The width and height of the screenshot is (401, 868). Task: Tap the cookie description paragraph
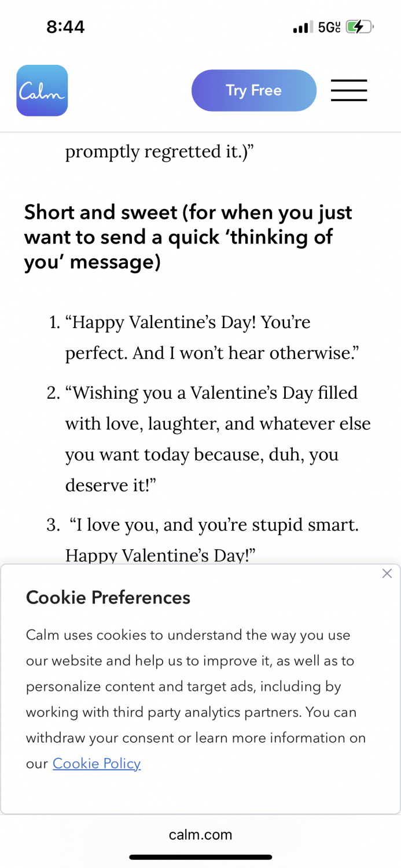coord(196,699)
